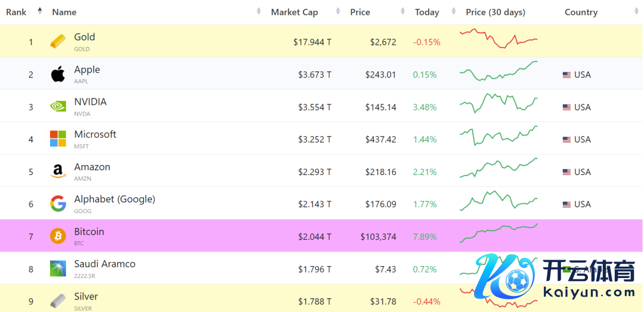Click Silver market cap $1.788 T
Image resolution: width=644 pixels, height=312 pixels.
click(x=315, y=302)
